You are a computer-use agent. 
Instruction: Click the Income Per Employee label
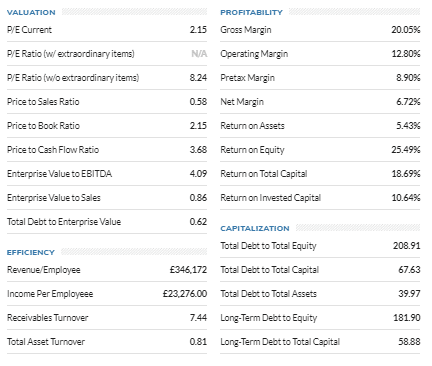click(50, 294)
